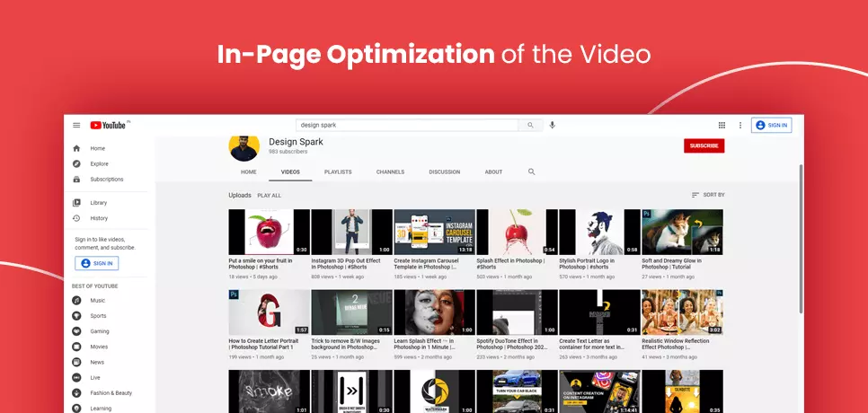Click title 'How to Create Letter Portrait'
This screenshot has width=868, height=413.
click(x=263, y=344)
